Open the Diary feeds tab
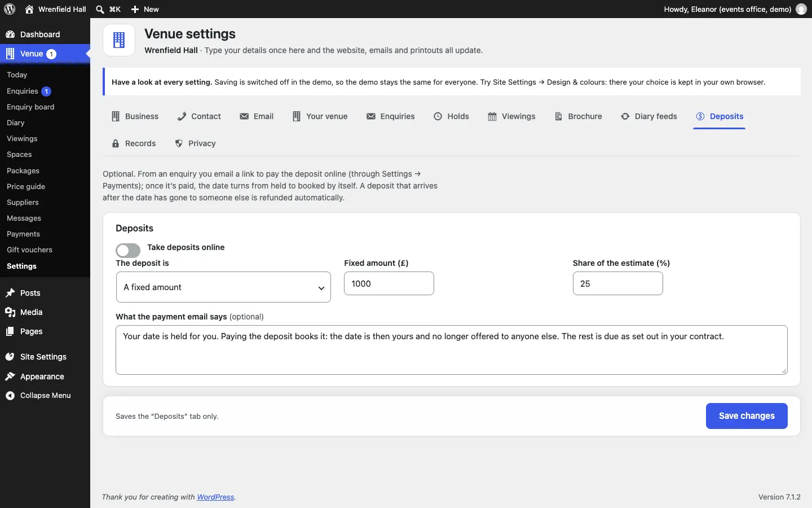 (649, 116)
